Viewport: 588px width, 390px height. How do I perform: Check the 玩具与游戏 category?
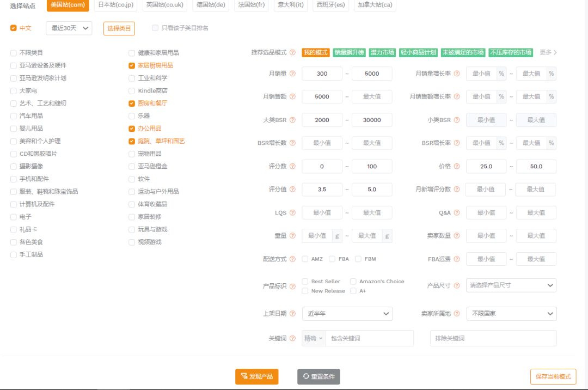point(132,229)
